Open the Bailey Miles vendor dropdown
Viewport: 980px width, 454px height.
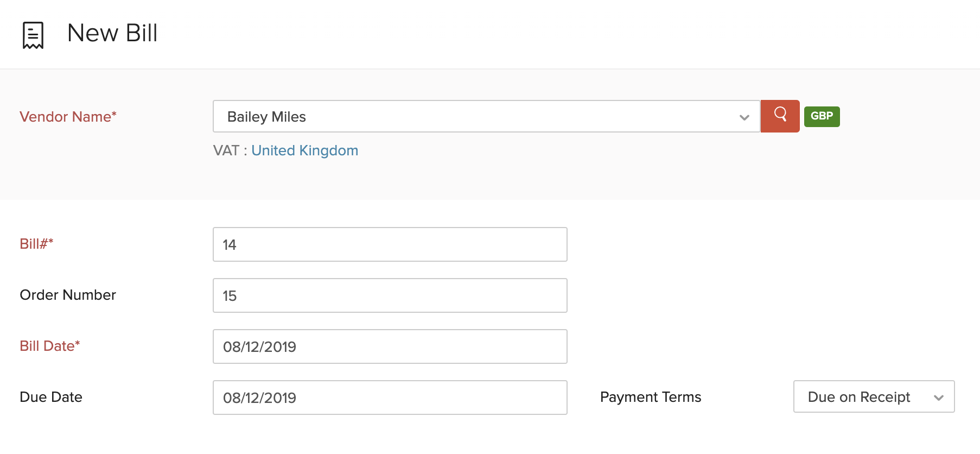pyautogui.click(x=478, y=117)
